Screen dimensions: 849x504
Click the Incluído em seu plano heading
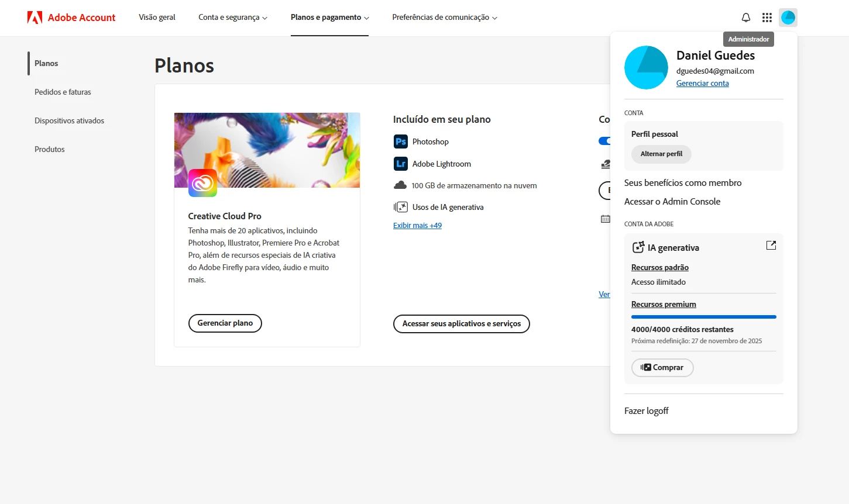442,119
